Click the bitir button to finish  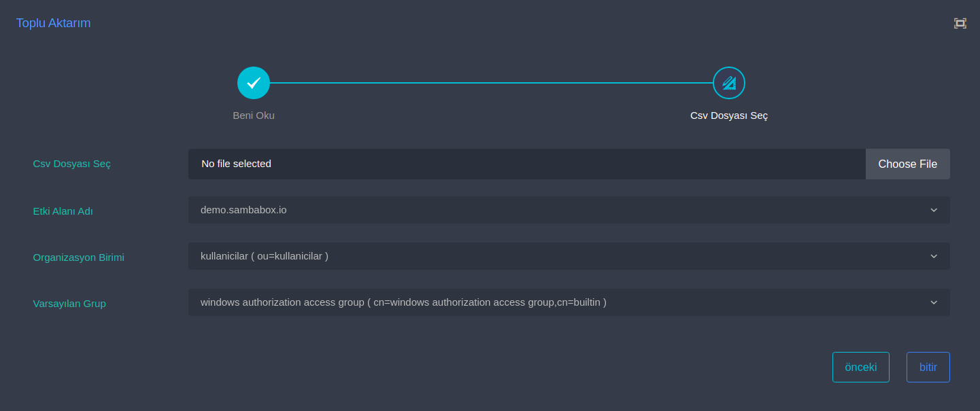(x=928, y=367)
